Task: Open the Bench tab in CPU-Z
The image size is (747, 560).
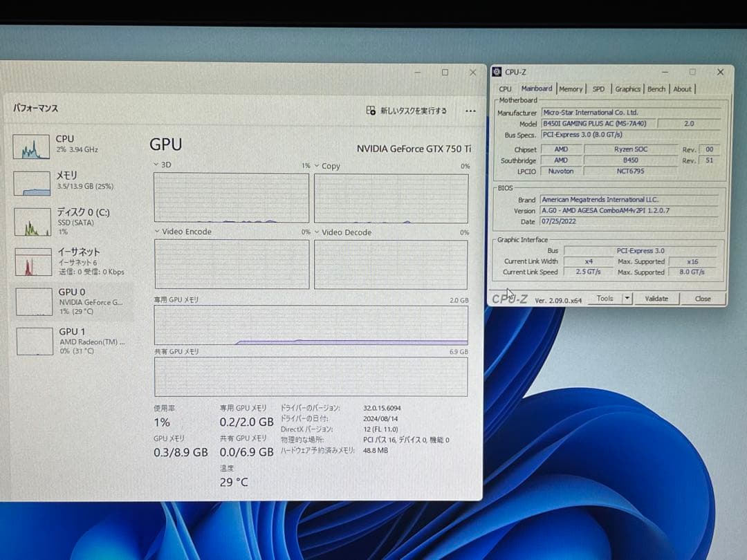Action: pyautogui.click(x=656, y=88)
